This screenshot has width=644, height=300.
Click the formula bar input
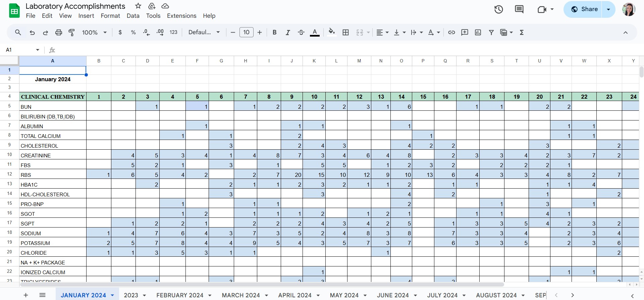coord(349,50)
